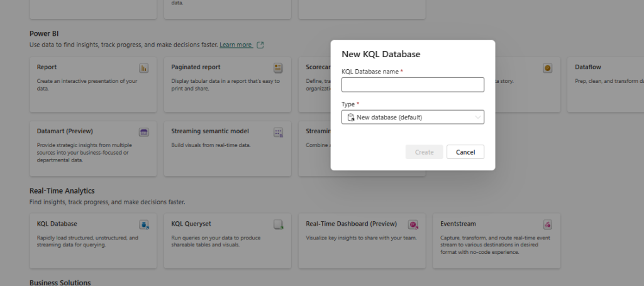Open the Learn more link

(x=236, y=45)
